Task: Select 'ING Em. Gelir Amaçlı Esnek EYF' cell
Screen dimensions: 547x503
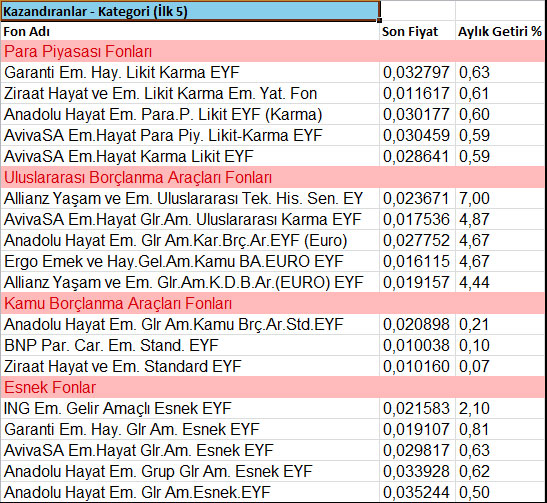Action: point(190,408)
